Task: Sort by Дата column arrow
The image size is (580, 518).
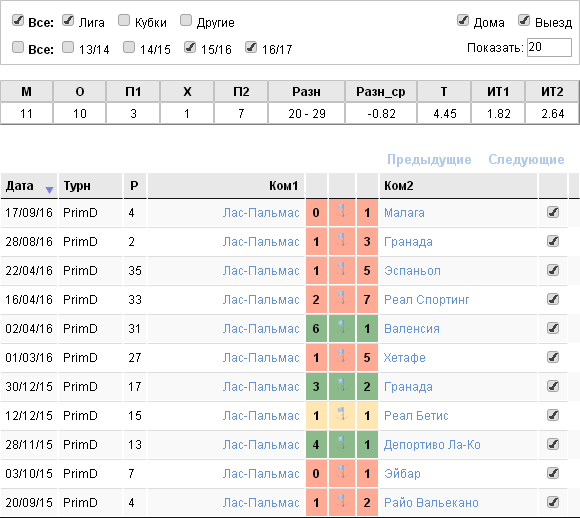Action: click(49, 190)
